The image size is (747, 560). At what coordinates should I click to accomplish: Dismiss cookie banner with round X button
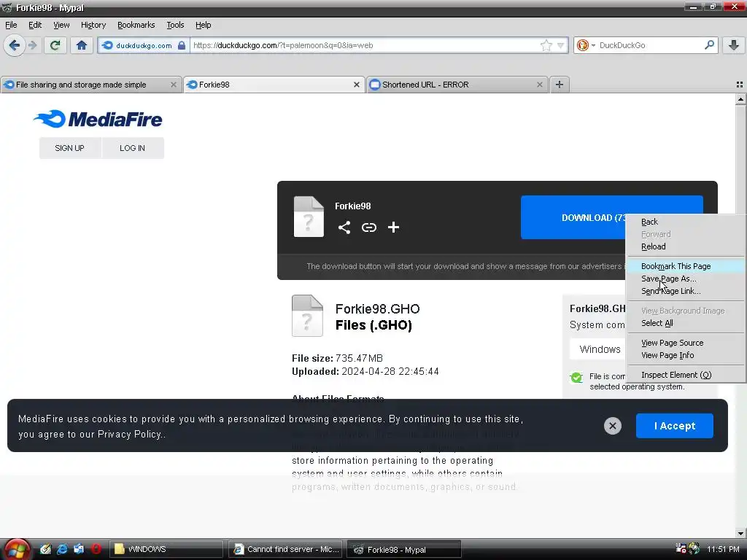pyautogui.click(x=613, y=425)
